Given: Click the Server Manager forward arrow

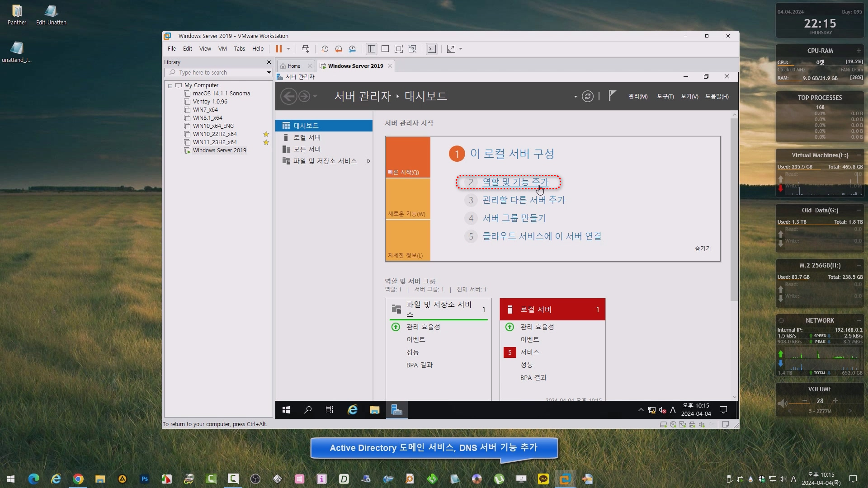Looking at the screenshot, I should coord(304,96).
